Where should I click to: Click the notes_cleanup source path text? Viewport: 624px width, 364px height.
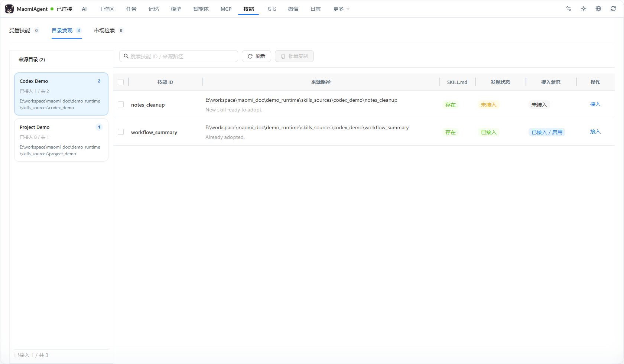301,100
